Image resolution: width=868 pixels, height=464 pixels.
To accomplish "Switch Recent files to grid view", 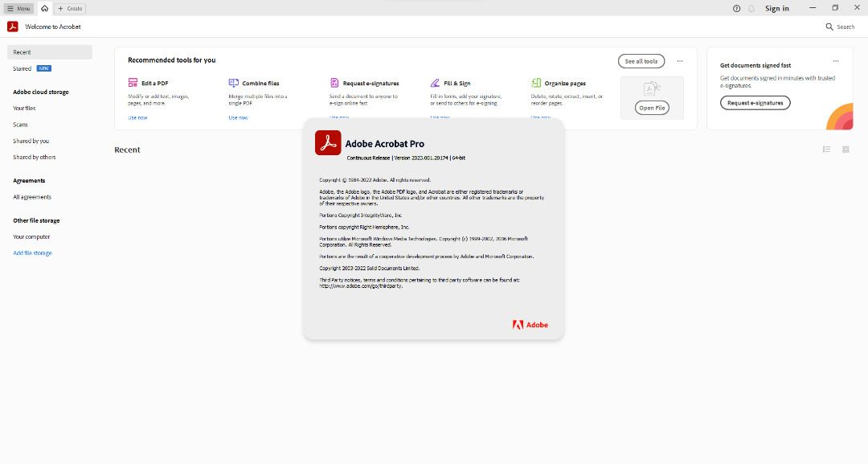I will [845, 150].
